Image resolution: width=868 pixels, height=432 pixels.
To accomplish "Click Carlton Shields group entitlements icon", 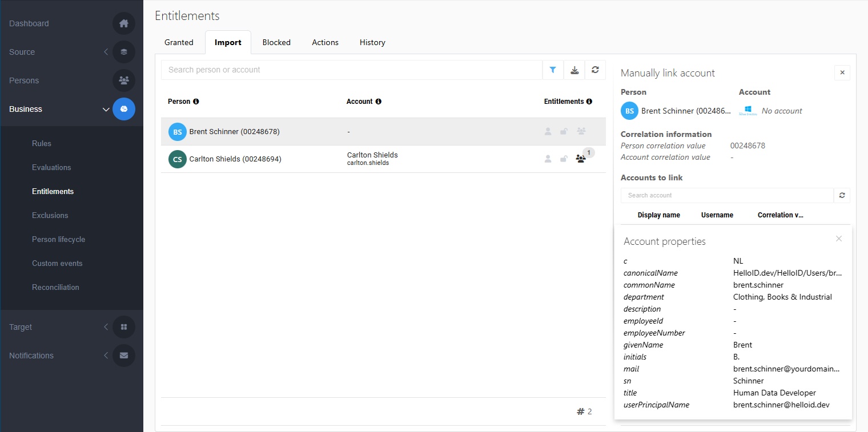I will pyautogui.click(x=581, y=159).
